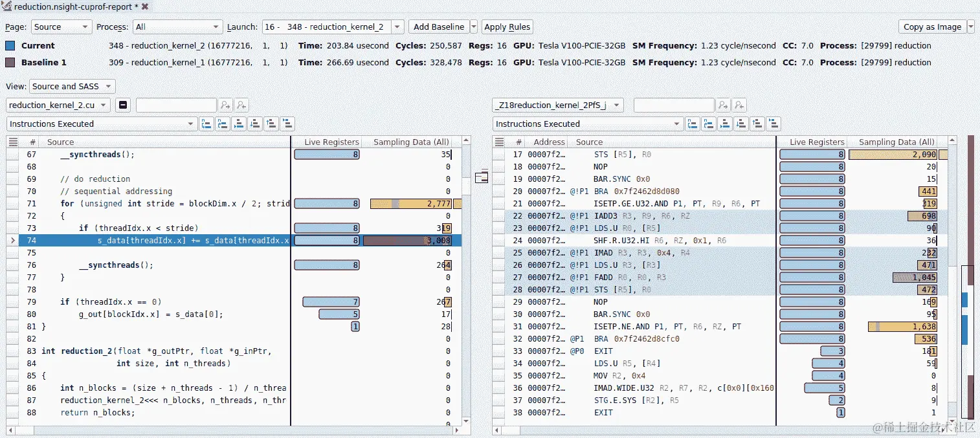Click the Add Baseline button
The height and width of the screenshot is (438, 980).
[x=439, y=27]
